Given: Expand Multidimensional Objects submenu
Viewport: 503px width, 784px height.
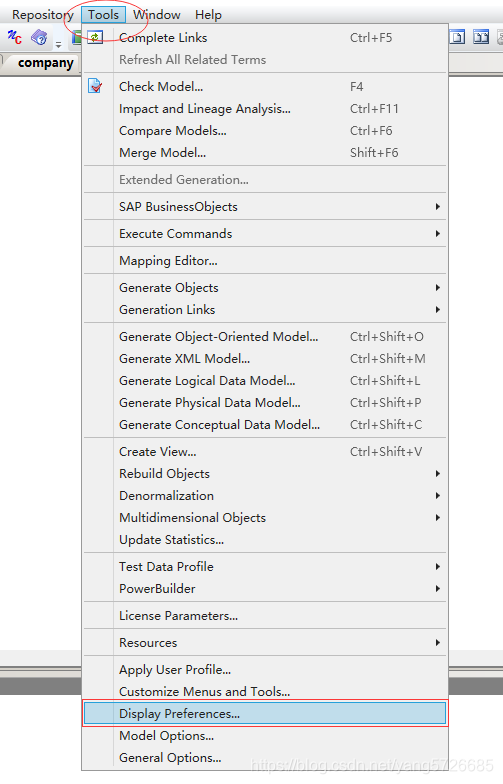Looking at the screenshot, I should (x=265, y=518).
